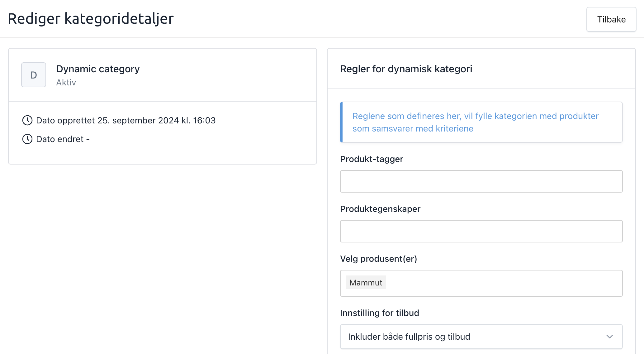Click the Regler for dynamisk kategori heading
The height and width of the screenshot is (354, 644).
(406, 69)
